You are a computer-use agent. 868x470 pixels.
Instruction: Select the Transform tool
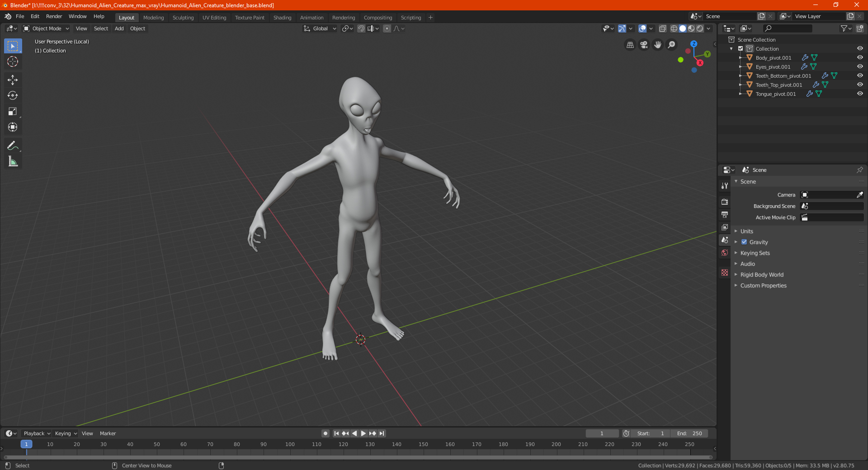click(x=13, y=127)
